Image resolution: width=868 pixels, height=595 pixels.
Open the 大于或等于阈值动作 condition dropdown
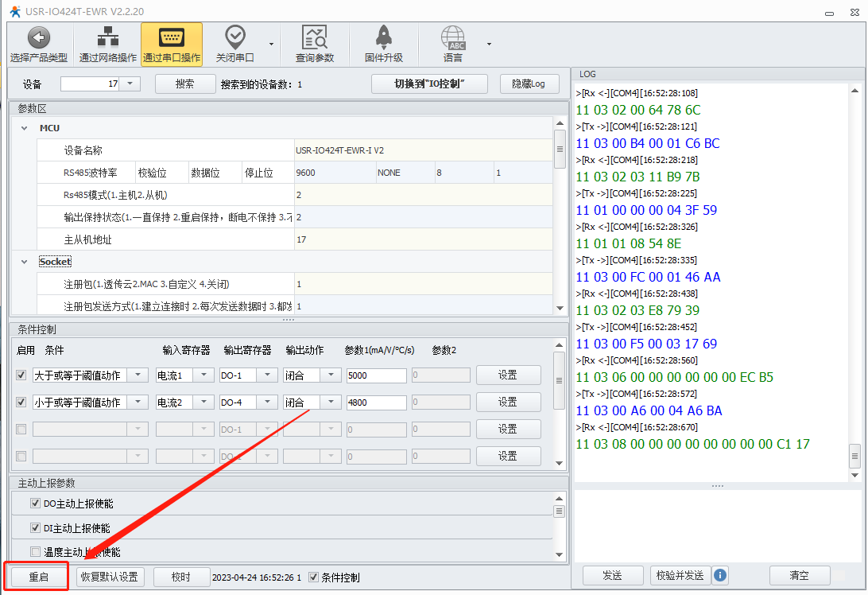point(138,375)
